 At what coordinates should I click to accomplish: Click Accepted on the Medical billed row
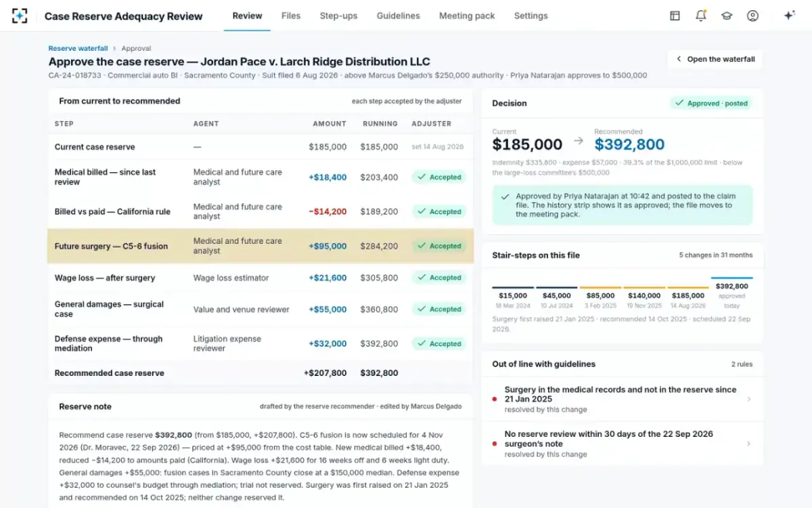(439, 177)
